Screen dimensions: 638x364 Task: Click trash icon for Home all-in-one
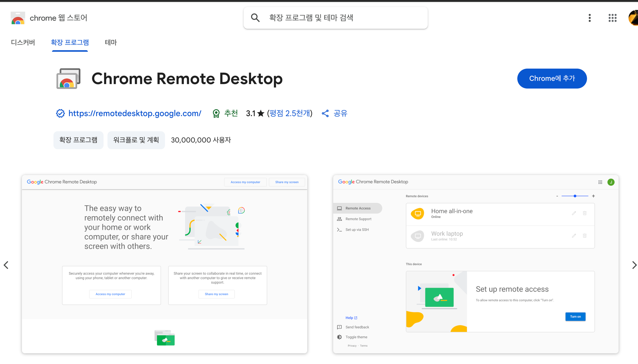point(585,213)
